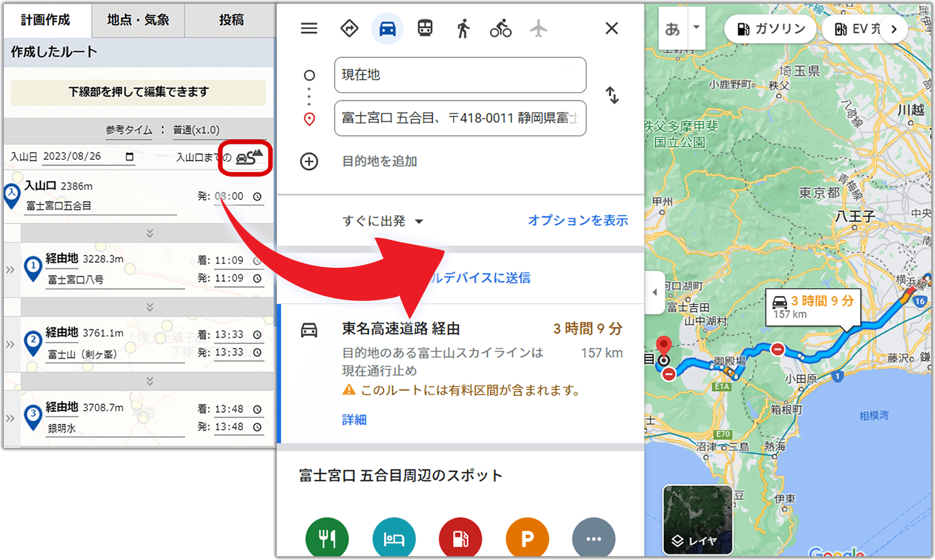Screen dimensions: 935x560
Task: Show nearby gas stations
Action: click(x=461, y=538)
